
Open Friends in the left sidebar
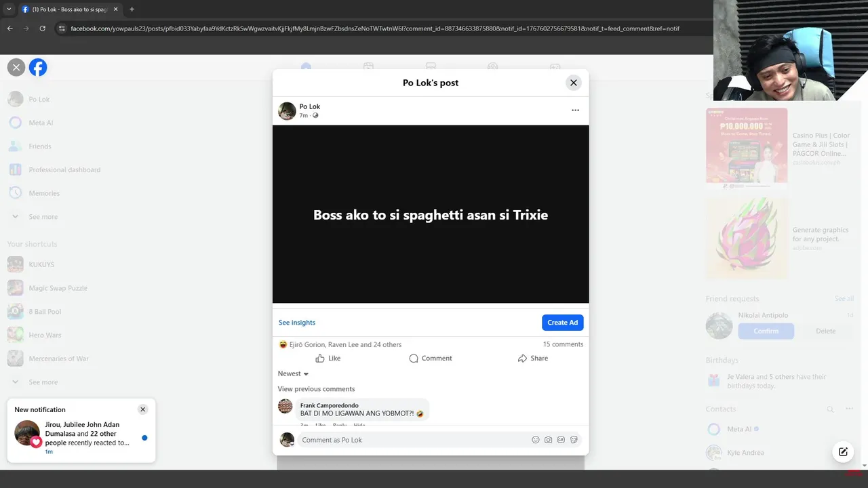pyautogui.click(x=40, y=146)
